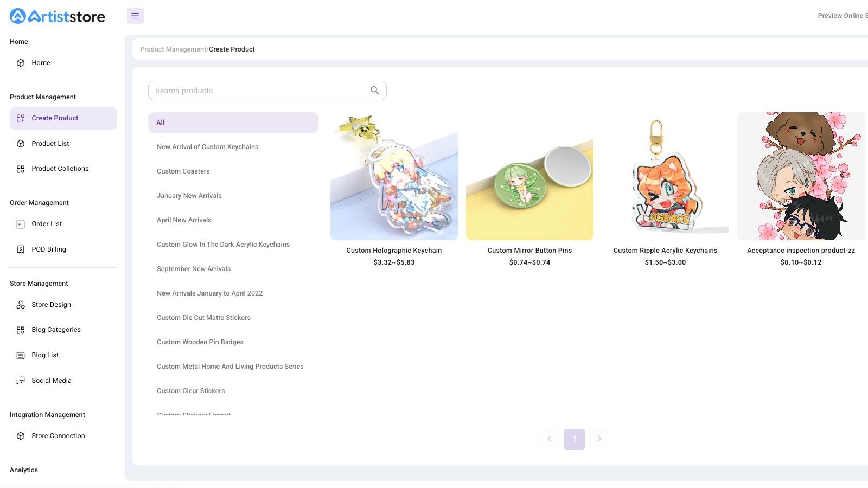Open POD Billing via its sidebar icon
The height and width of the screenshot is (488, 868).
point(20,249)
